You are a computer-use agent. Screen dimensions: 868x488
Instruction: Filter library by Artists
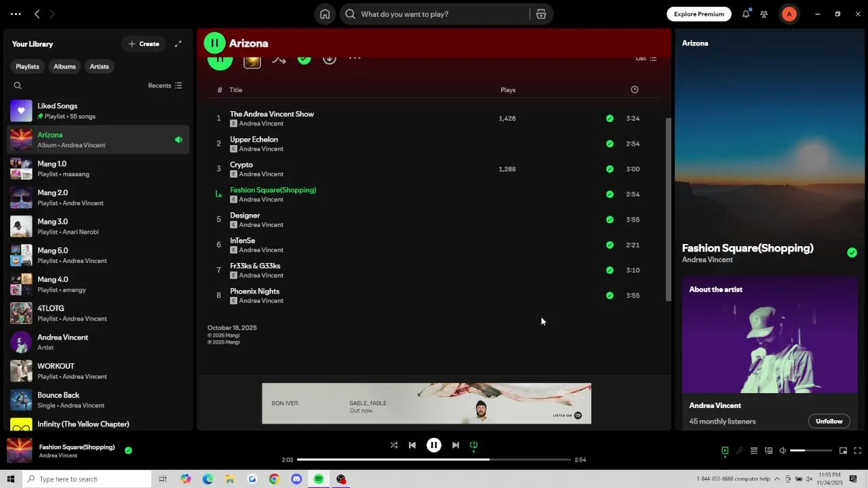pyautogui.click(x=99, y=66)
